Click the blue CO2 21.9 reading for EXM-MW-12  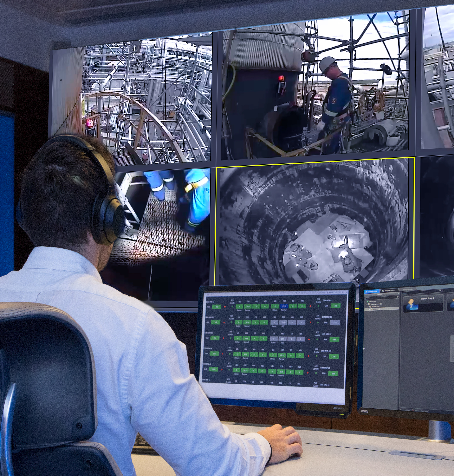(x=284, y=306)
